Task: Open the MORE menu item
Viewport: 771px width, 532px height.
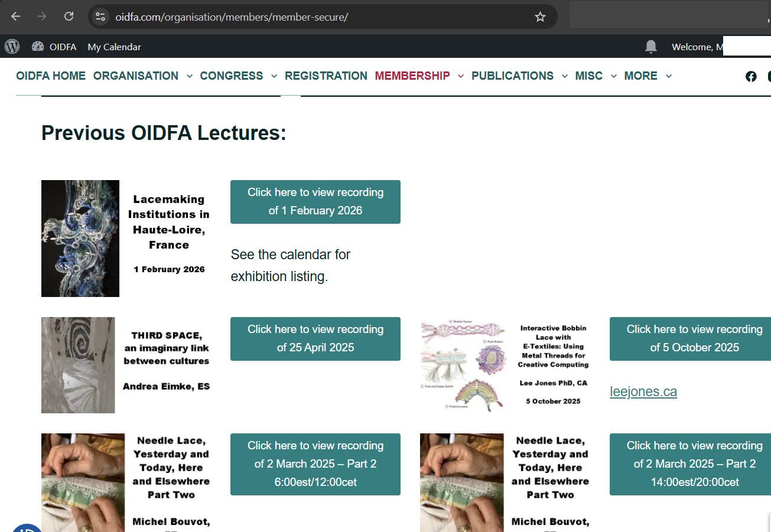Action: tap(641, 76)
